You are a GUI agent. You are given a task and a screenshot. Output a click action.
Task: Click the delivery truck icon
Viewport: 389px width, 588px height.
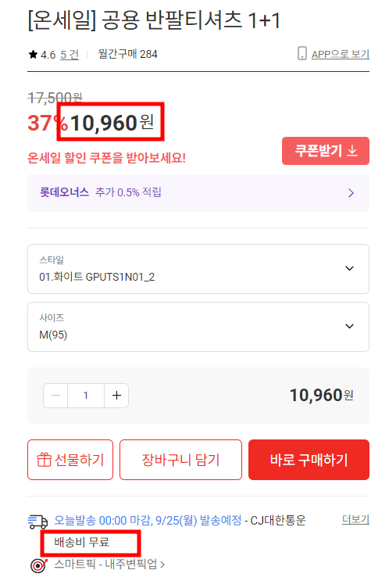click(37, 522)
